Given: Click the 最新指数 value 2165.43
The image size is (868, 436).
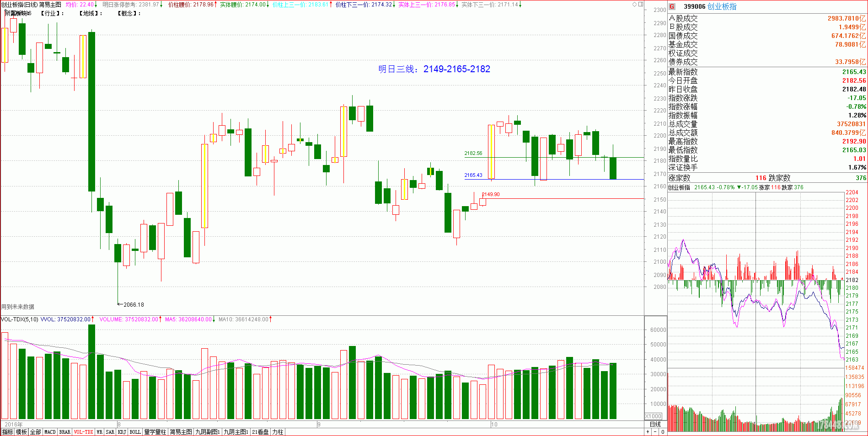Looking at the screenshot, I should [854, 72].
